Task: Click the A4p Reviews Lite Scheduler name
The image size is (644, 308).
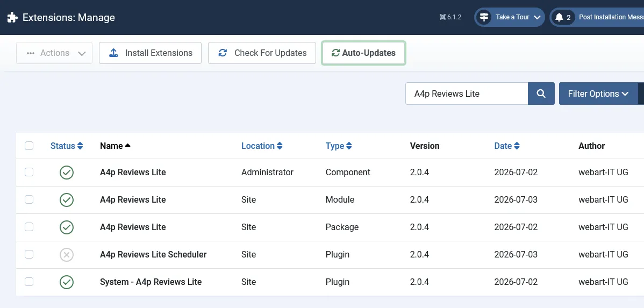Action: (153, 255)
